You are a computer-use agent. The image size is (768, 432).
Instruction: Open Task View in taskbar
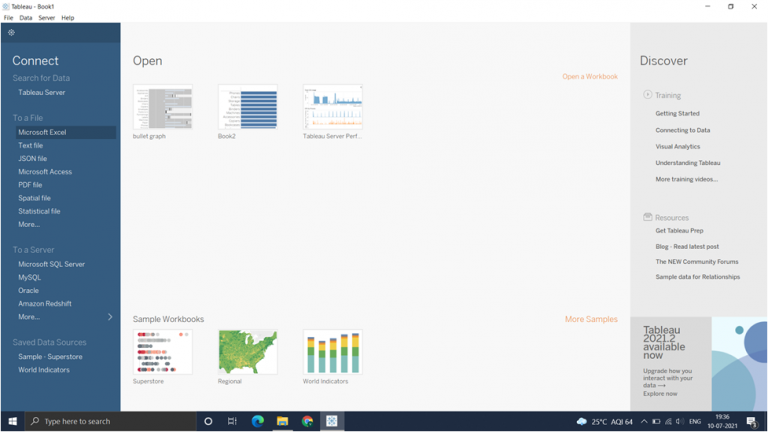(x=232, y=421)
